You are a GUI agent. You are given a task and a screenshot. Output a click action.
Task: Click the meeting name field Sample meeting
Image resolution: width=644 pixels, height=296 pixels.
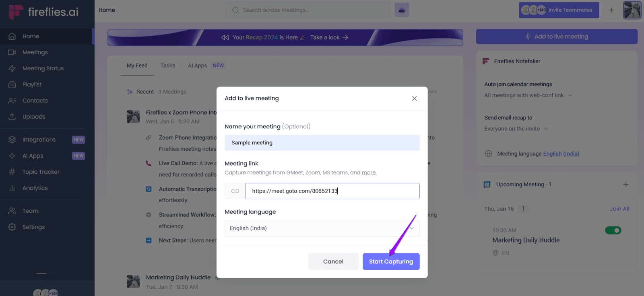coord(322,143)
